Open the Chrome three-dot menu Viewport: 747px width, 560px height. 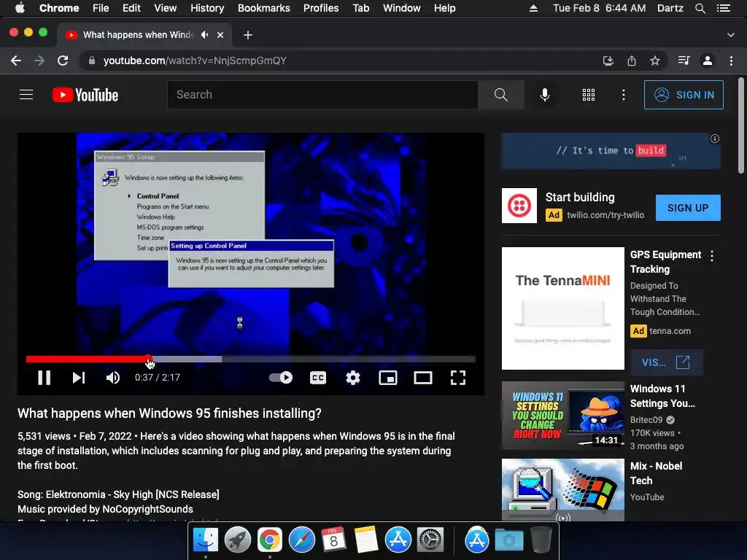click(731, 61)
